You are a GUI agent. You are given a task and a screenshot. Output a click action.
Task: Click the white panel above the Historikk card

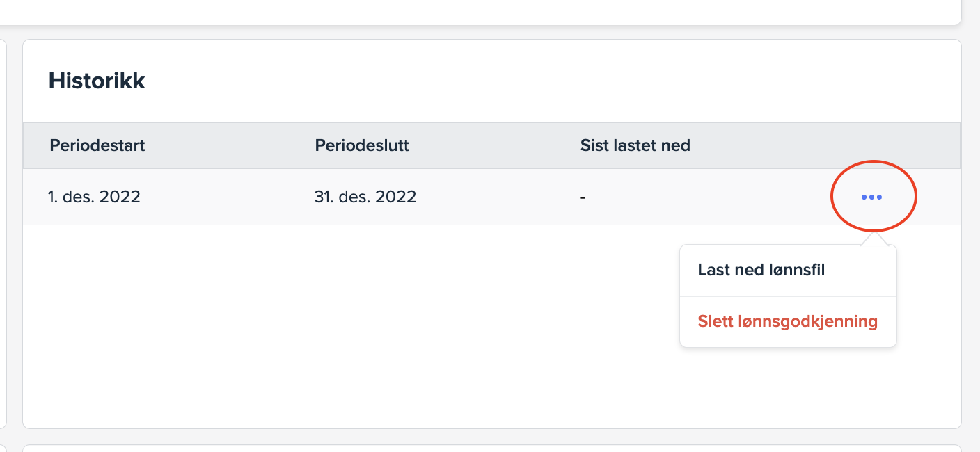(487, 10)
